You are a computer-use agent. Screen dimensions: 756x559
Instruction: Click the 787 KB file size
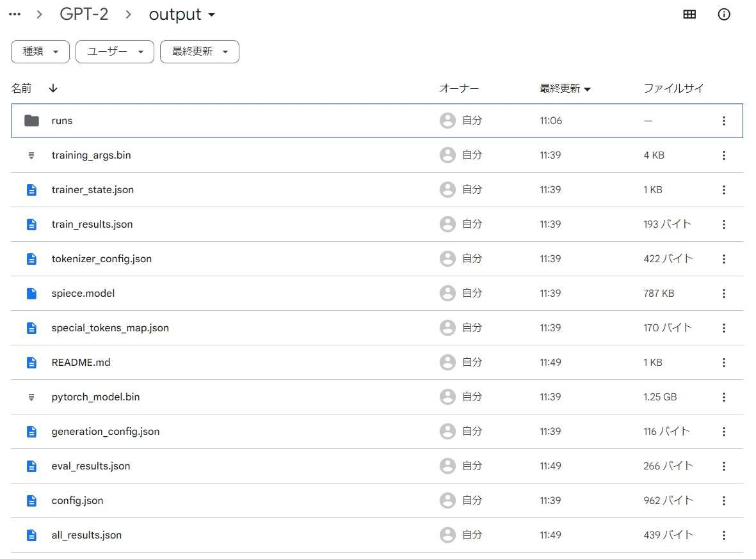click(x=659, y=294)
